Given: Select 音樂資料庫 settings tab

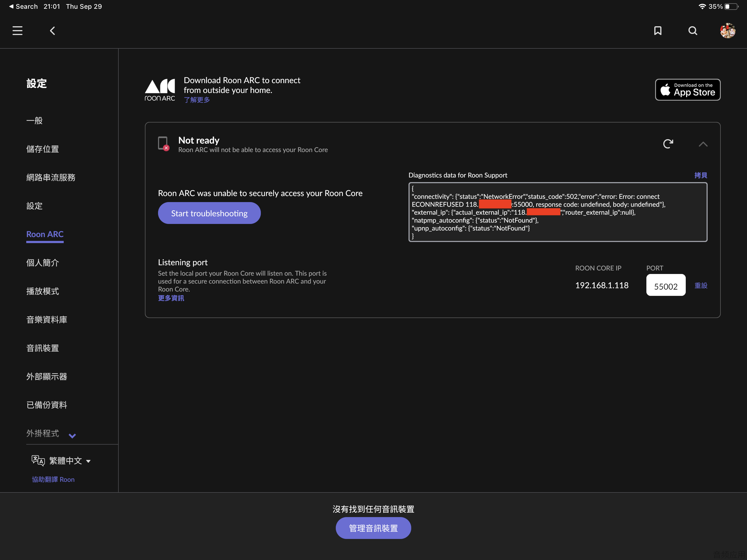Looking at the screenshot, I should [46, 320].
